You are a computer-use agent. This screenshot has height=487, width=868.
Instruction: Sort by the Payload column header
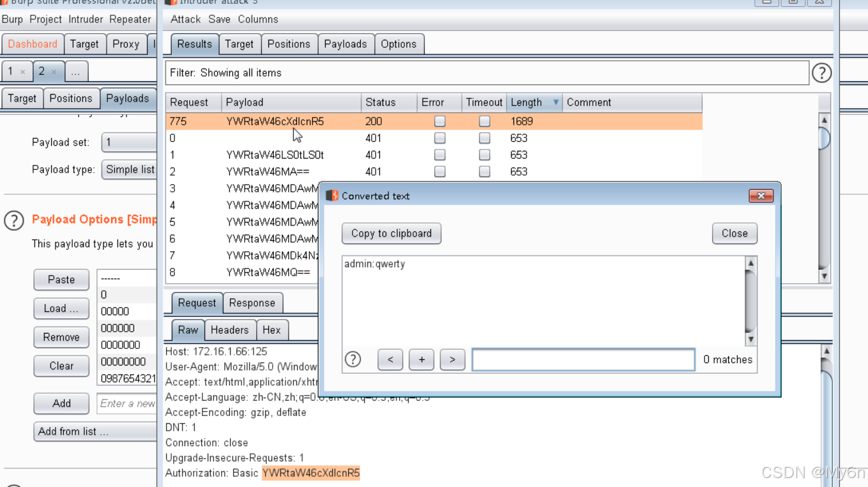[x=291, y=102]
